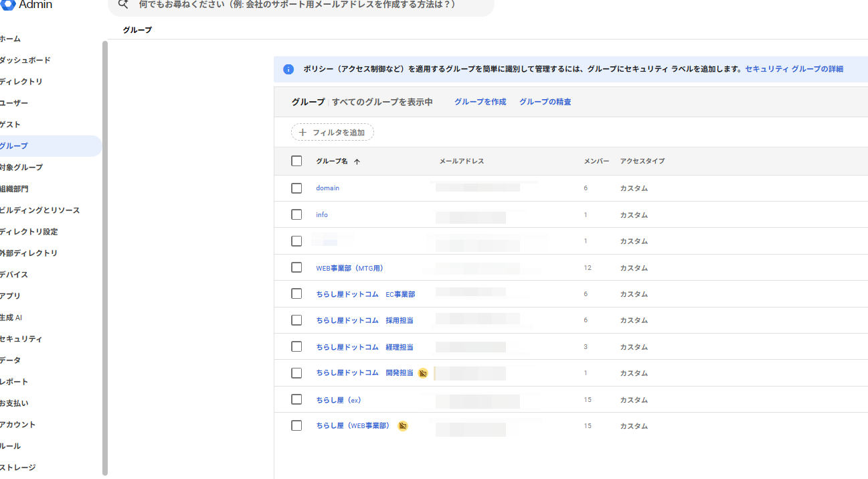This screenshot has height=479, width=868.
Task: Tick the checkbox for 採用担当 group
Action: tap(296, 320)
